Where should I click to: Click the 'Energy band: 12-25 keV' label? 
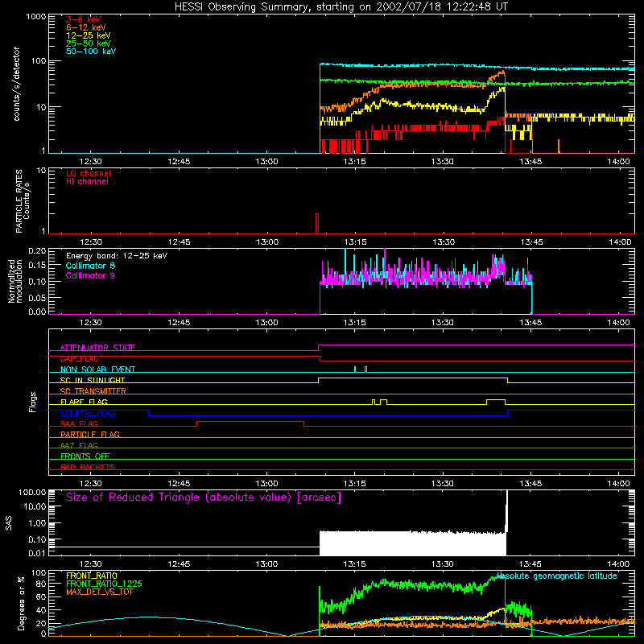tap(117, 256)
